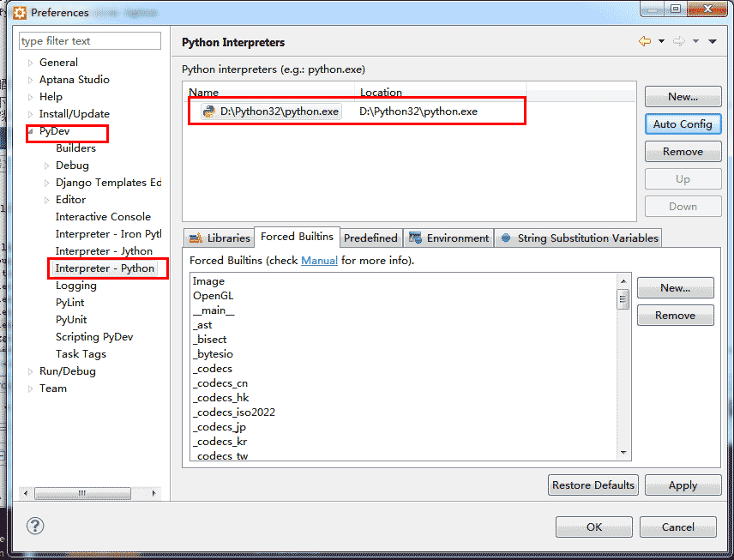Click the builtins list scroll-up arrow
The image size is (734, 560).
(623, 281)
